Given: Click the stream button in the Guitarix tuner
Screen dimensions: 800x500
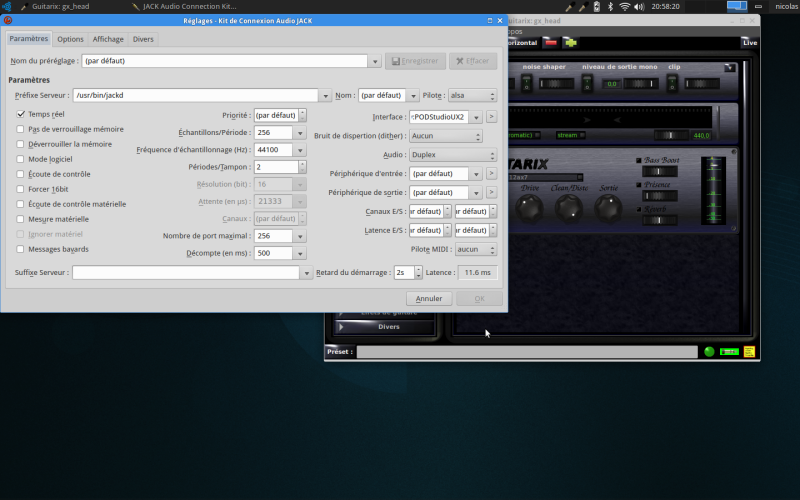Looking at the screenshot, I should tap(571, 135).
